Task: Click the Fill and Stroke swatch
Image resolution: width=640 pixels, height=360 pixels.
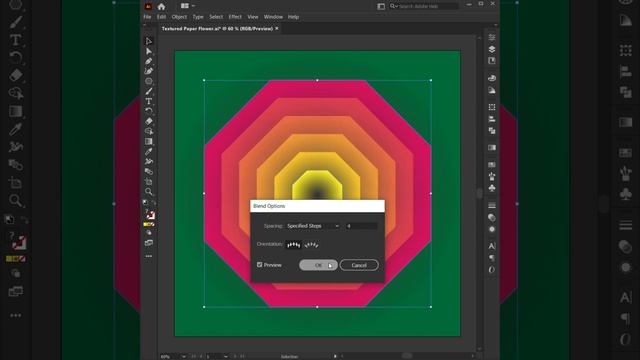Action: [150, 214]
